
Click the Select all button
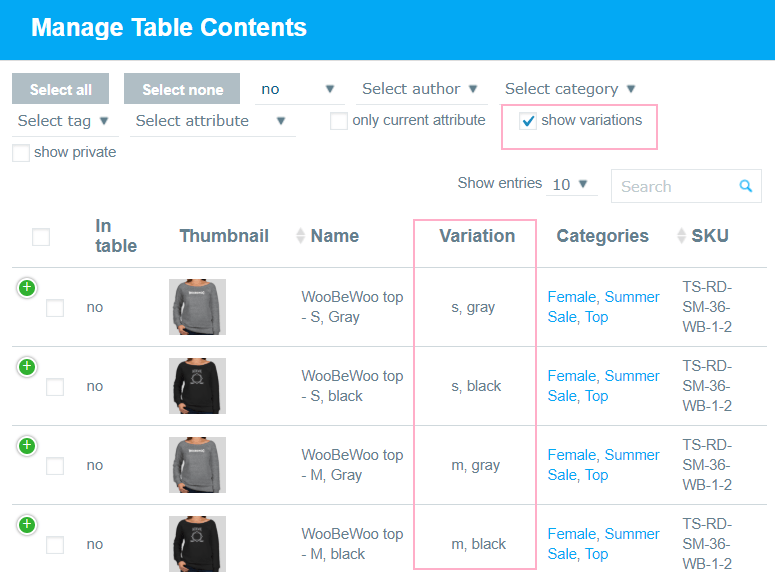pyautogui.click(x=60, y=89)
